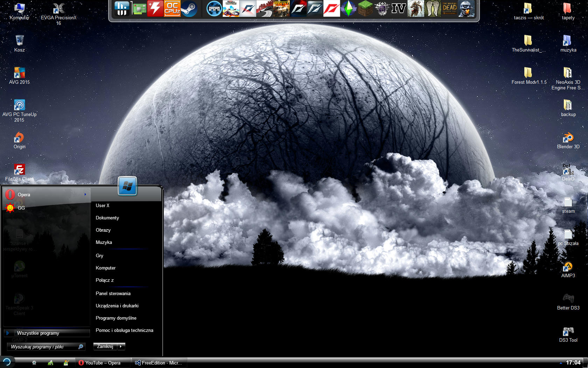The width and height of the screenshot is (588, 368).
Task: Open EVGA PrecisionX 16 desktop shortcut
Action: pyautogui.click(x=58, y=14)
